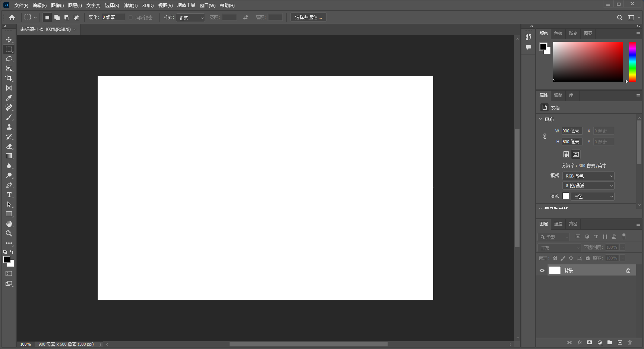This screenshot has height=349, width=644.
Task: Switch to the 通道 tab
Action: coord(558,224)
